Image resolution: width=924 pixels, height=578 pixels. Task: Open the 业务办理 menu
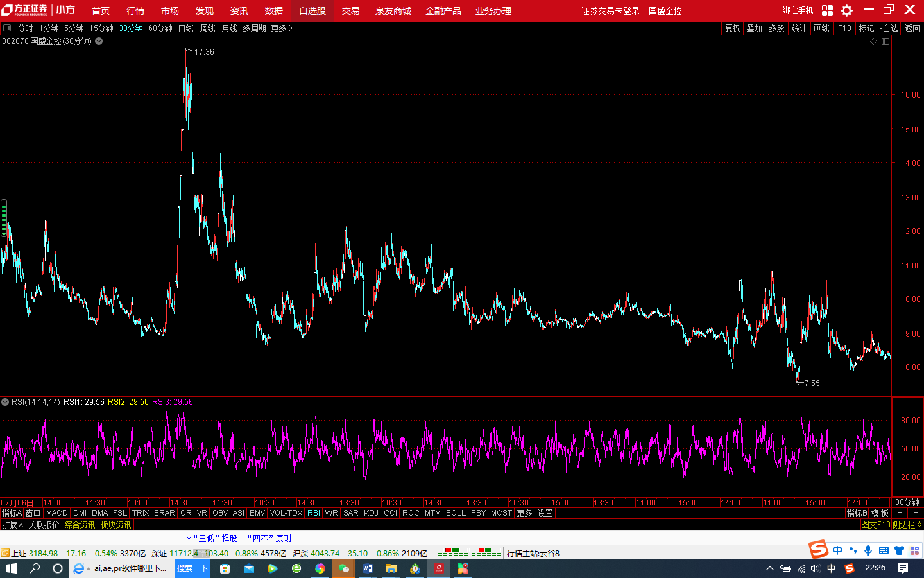point(493,11)
